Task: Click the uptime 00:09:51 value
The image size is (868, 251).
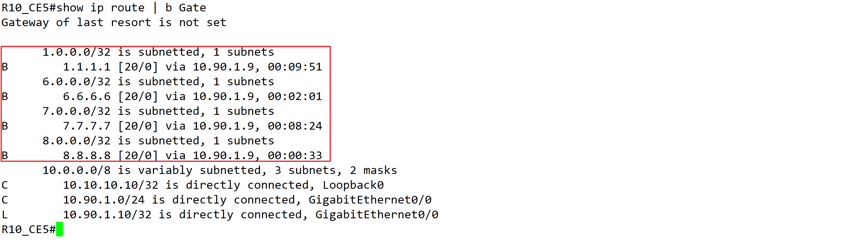Action: coord(295,67)
